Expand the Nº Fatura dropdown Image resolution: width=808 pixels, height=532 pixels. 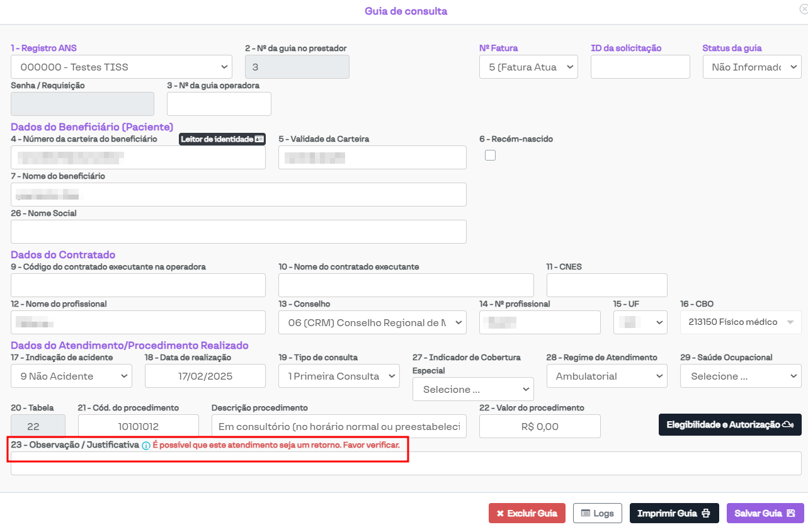[x=528, y=67]
